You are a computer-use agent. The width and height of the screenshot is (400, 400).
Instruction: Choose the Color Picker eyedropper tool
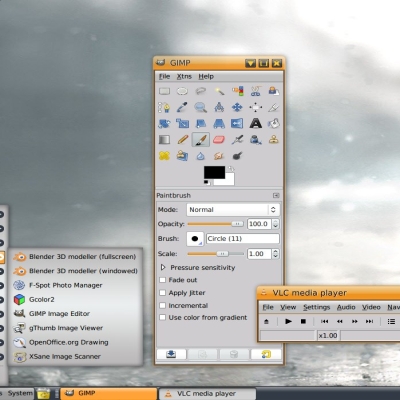click(x=182, y=107)
